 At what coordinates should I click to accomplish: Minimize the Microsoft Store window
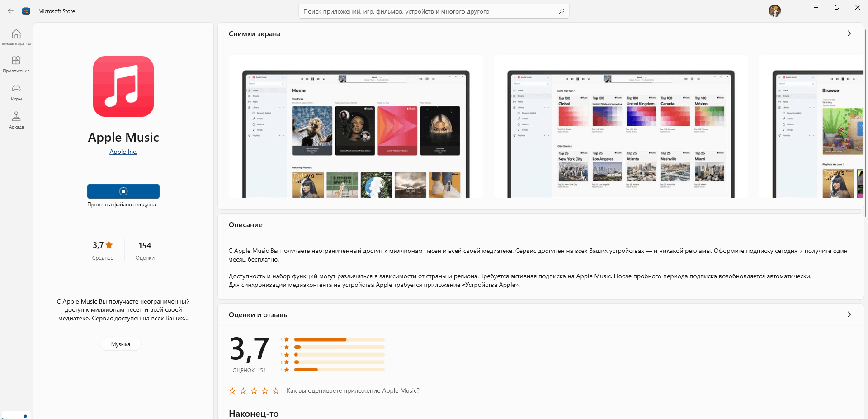[816, 7]
